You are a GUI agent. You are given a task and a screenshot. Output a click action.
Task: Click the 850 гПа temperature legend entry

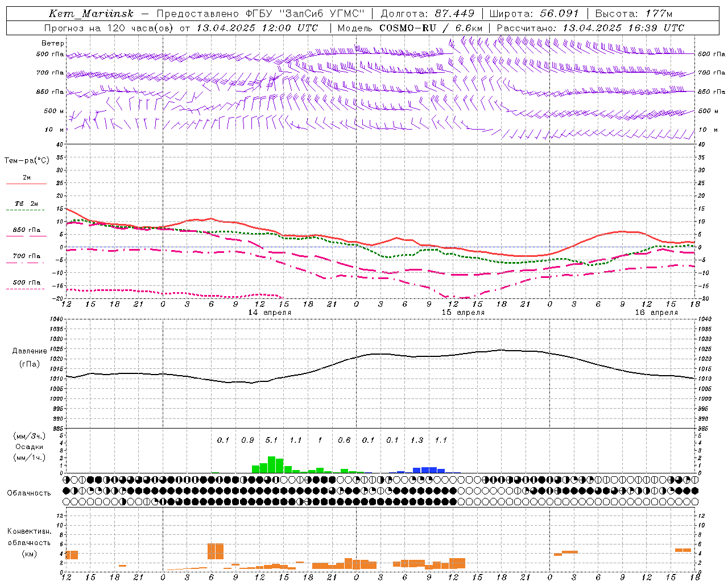(x=27, y=230)
